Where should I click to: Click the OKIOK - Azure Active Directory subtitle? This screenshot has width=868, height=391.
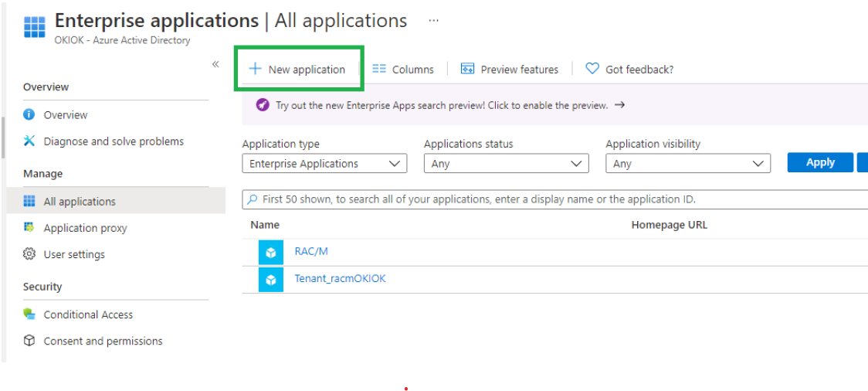pyautogui.click(x=122, y=40)
